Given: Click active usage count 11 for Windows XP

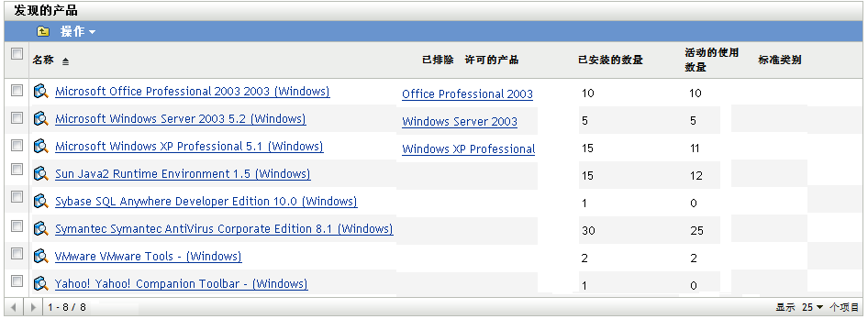Looking at the screenshot, I should (x=696, y=148).
